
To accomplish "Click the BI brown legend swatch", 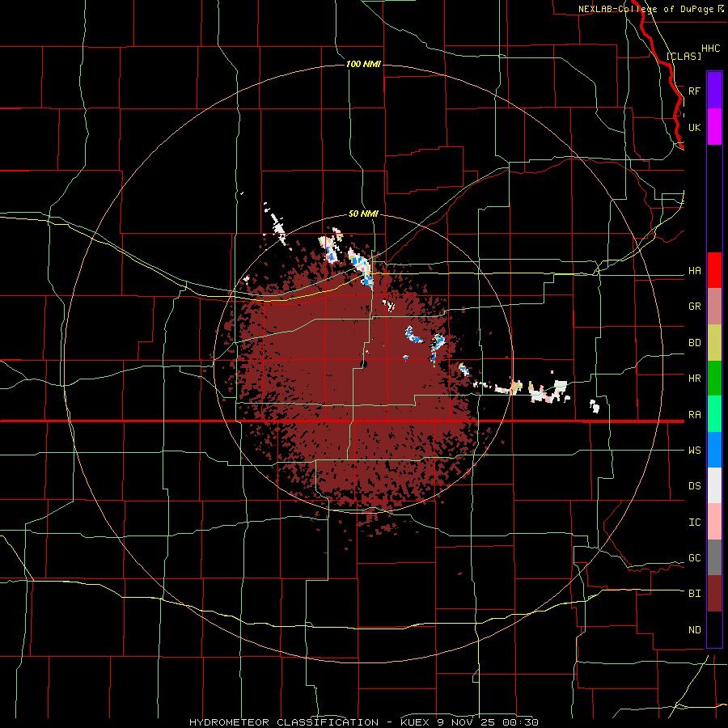I will pyautogui.click(x=714, y=594).
